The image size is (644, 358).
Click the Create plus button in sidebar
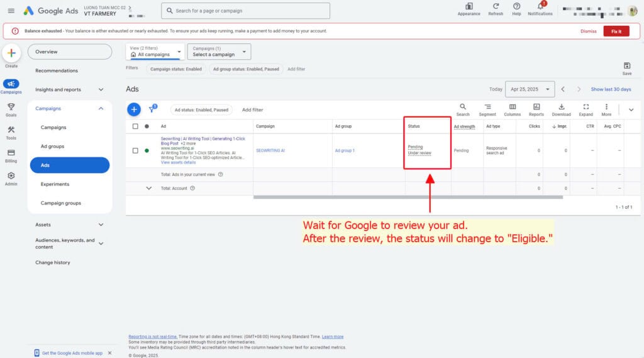11,53
